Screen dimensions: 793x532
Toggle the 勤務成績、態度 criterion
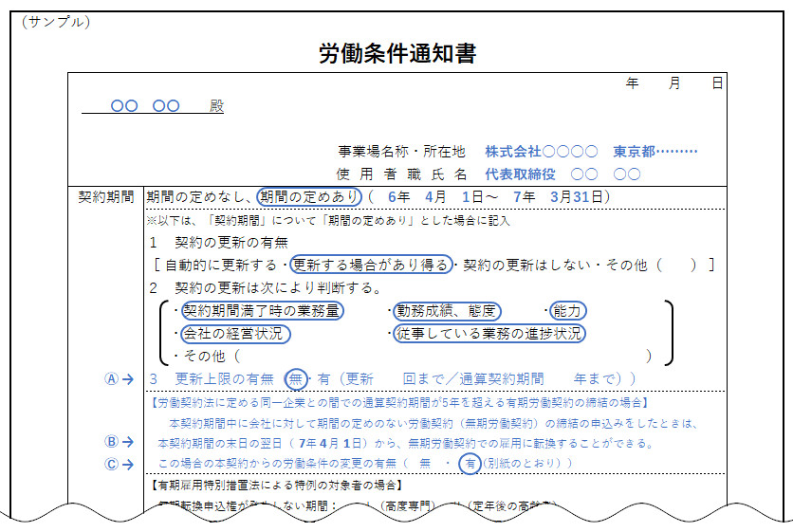tap(448, 311)
